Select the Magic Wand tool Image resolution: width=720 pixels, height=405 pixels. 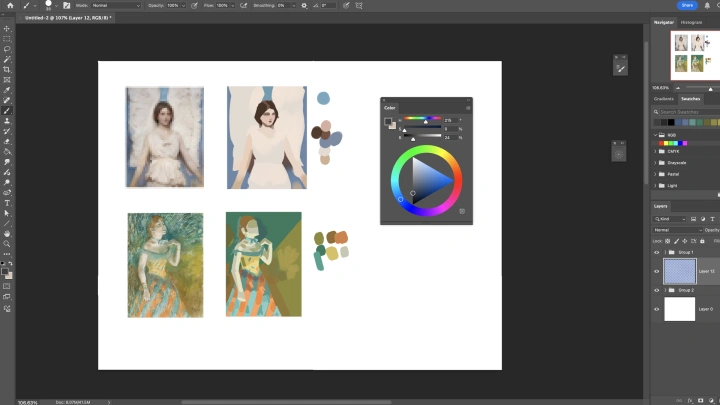(7, 59)
